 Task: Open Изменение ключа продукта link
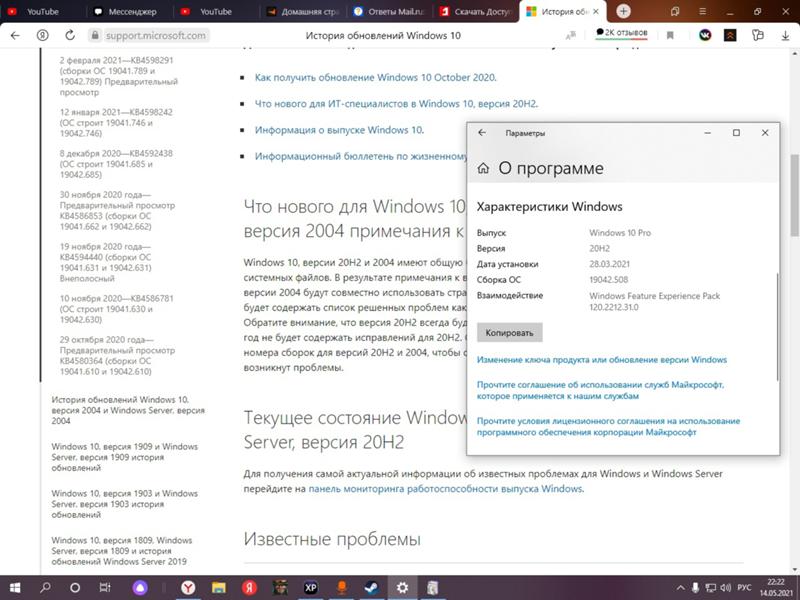point(602,360)
